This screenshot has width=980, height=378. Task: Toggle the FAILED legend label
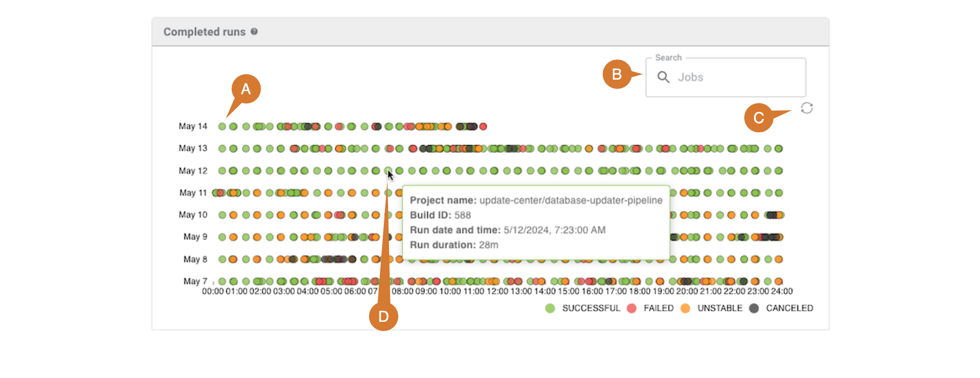[658, 308]
